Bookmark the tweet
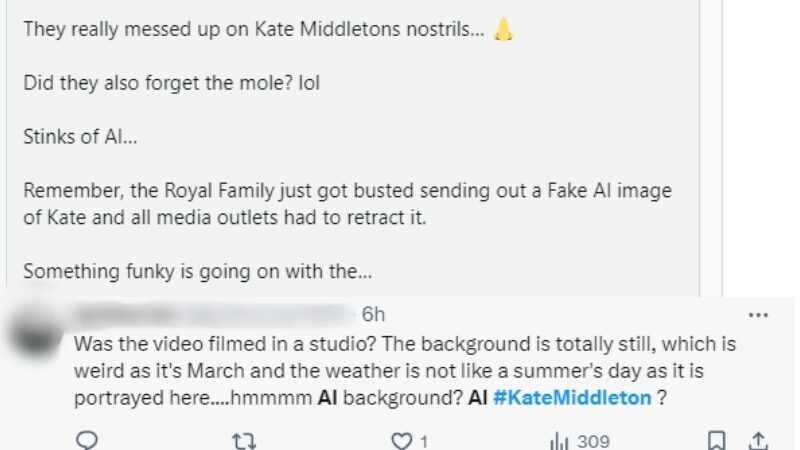Screen dimensions: 800x450 point(717,440)
